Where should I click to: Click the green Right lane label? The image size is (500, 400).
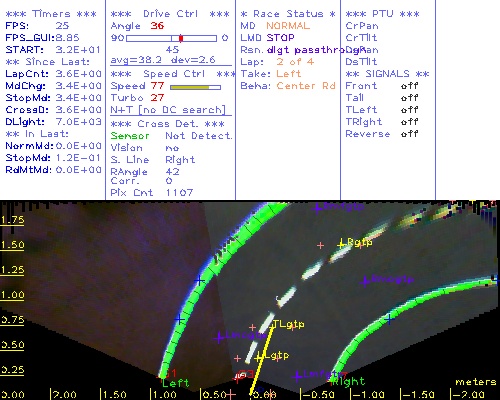(x=349, y=381)
